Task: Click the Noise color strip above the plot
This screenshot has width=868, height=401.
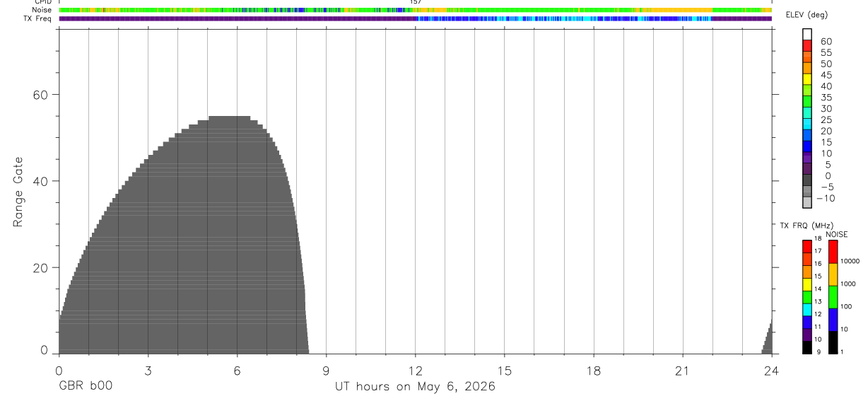Action: pyautogui.click(x=416, y=10)
